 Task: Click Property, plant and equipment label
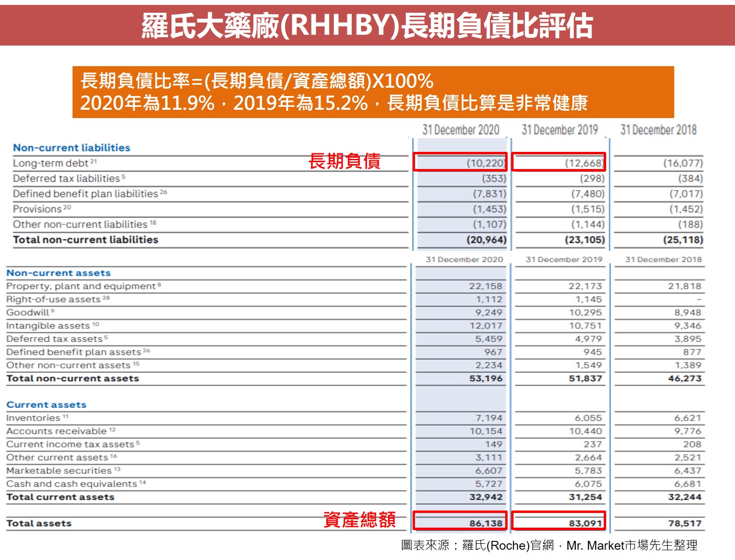[83, 286]
